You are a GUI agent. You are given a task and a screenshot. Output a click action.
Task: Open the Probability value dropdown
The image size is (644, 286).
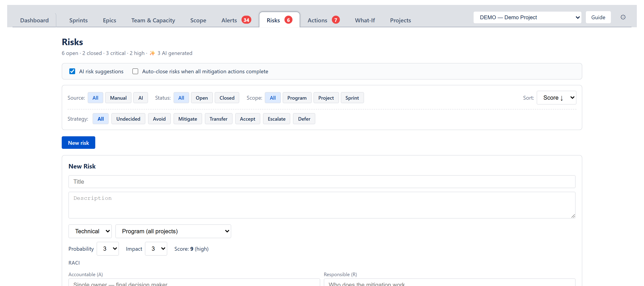[108, 249]
